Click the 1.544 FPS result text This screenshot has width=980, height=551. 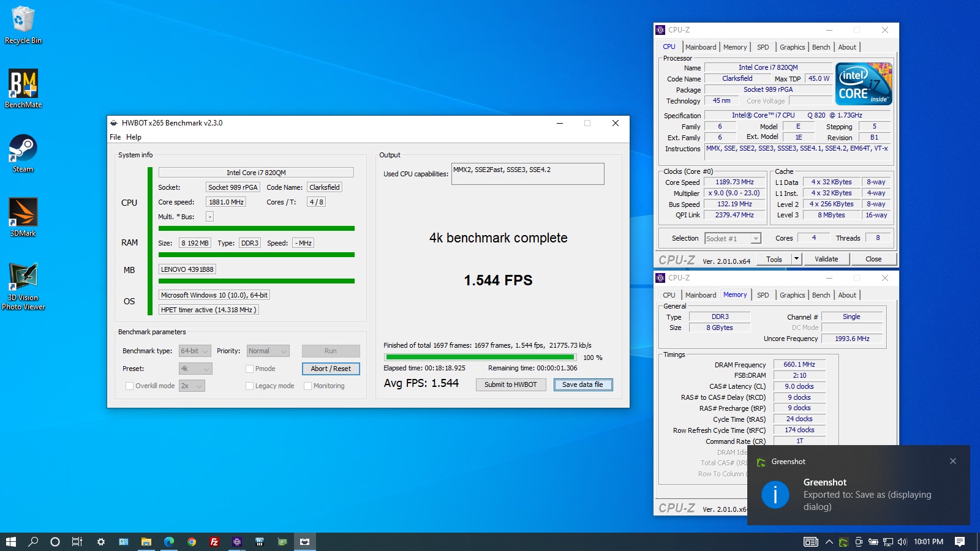[x=498, y=280]
